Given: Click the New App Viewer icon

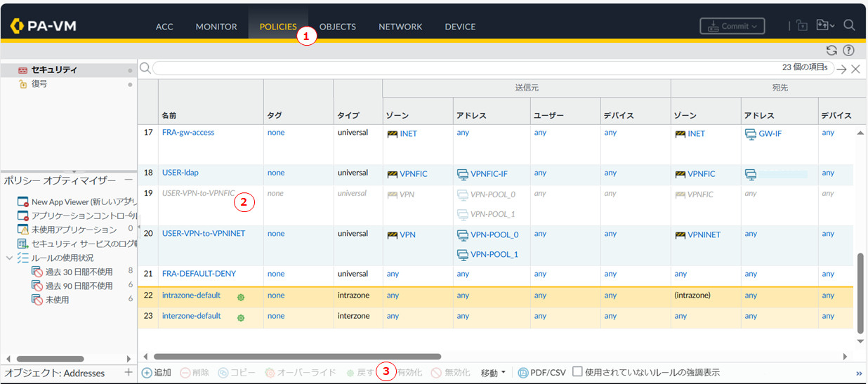Looking at the screenshot, I should click(x=23, y=202).
